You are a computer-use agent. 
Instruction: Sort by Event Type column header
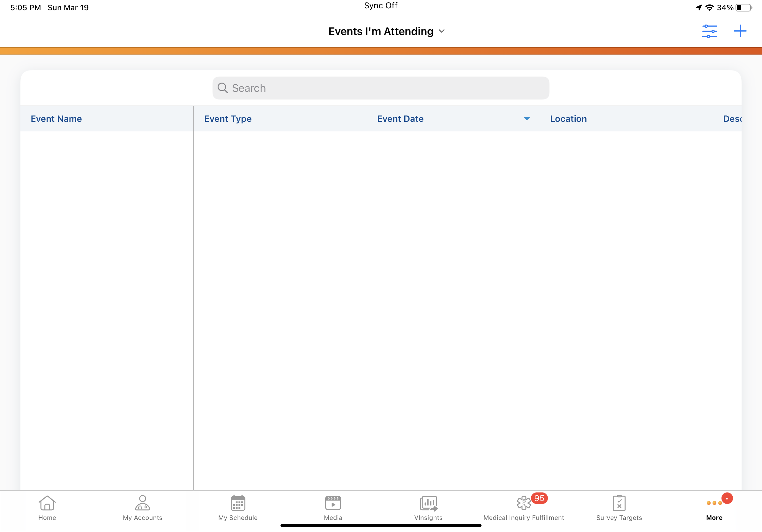click(228, 119)
